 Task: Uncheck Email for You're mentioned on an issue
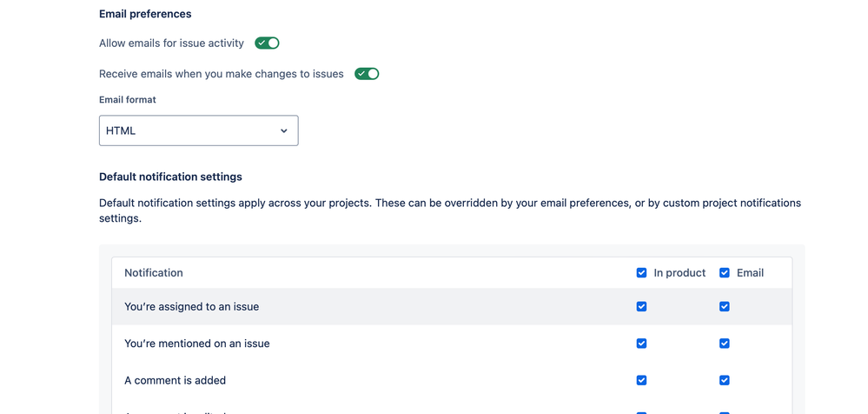point(724,344)
